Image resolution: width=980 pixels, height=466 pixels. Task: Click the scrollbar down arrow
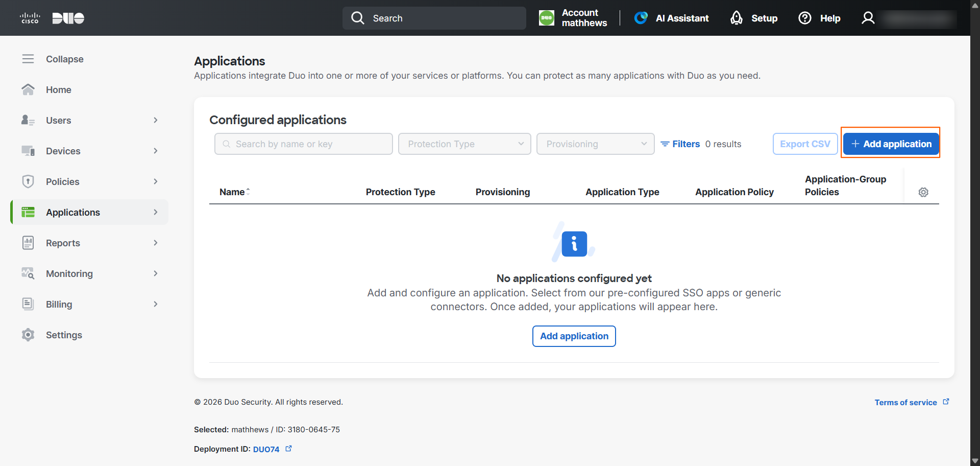[975, 461]
